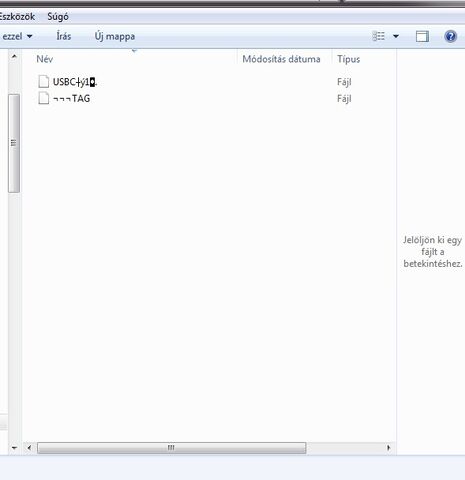
Task: Sort by the Név column header
Action: [45, 59]
